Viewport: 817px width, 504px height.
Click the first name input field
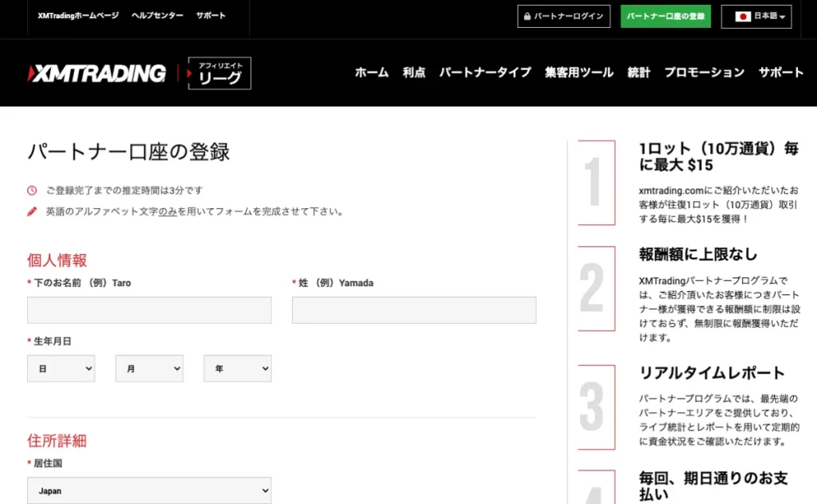[149, 309]
